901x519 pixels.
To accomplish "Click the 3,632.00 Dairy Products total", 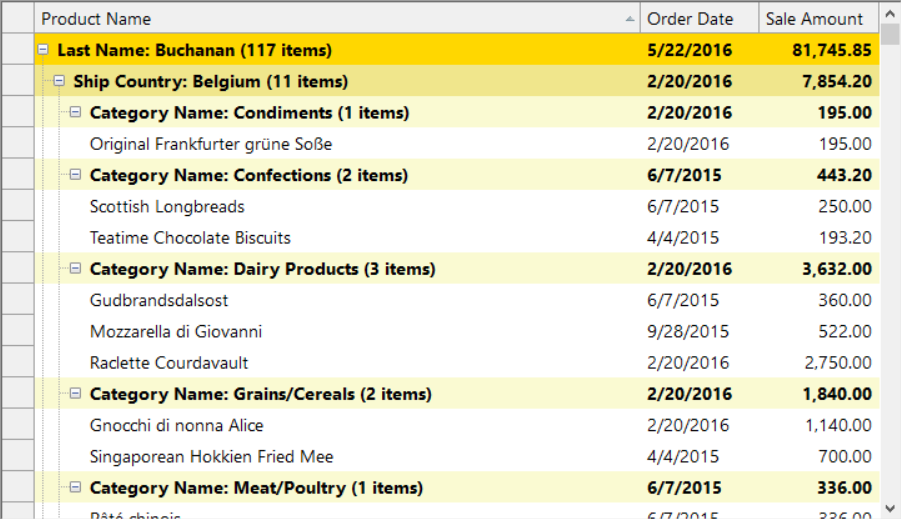I will coord(837,269).
